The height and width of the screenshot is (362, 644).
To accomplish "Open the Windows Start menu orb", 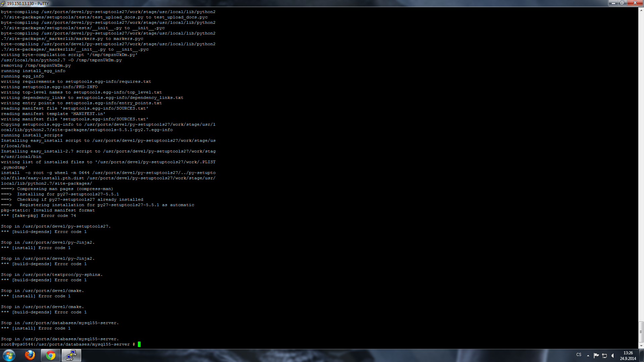I will 9,355.
